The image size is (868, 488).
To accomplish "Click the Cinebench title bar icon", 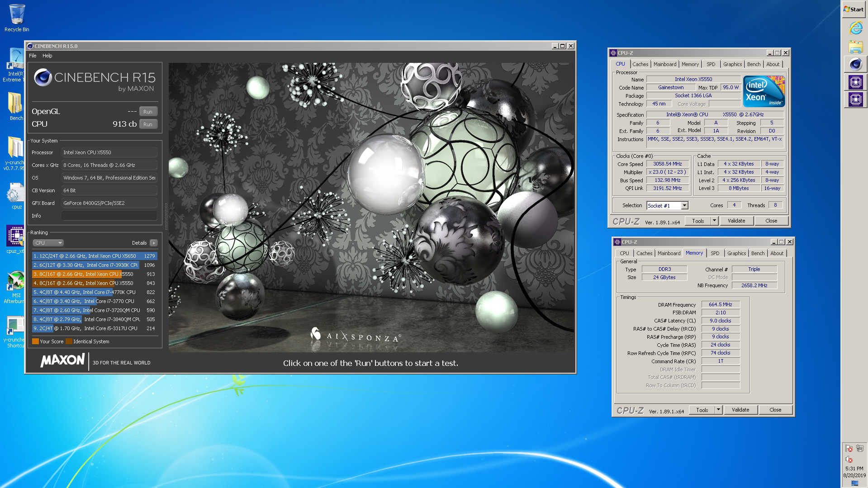I will click(x=30, y=46).
